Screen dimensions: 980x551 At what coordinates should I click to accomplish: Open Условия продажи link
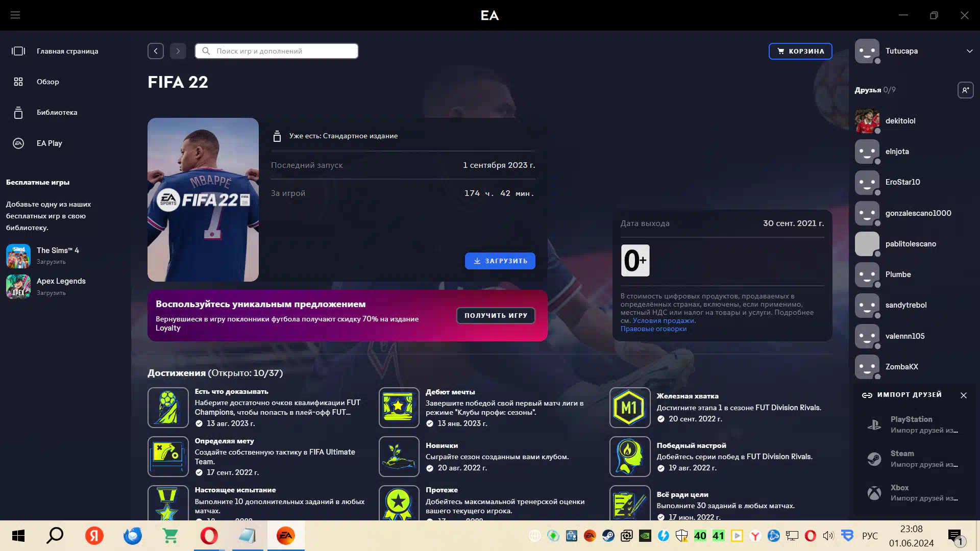pos(664,320)
